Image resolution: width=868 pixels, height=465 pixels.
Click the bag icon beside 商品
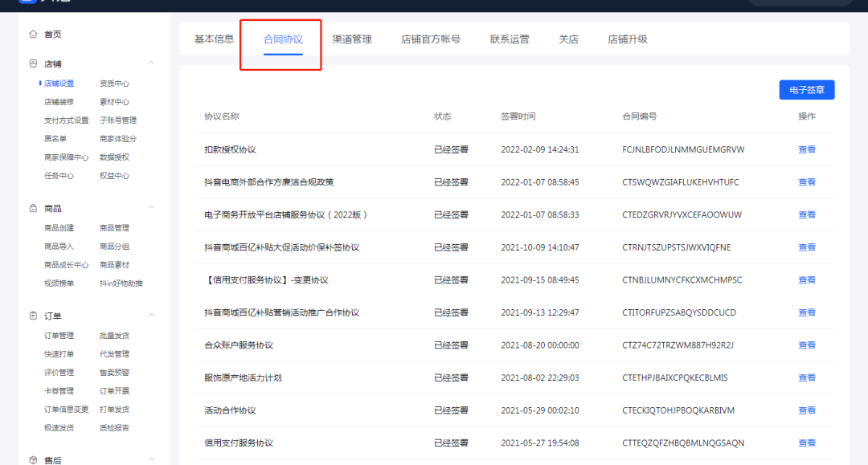[33, 208]
